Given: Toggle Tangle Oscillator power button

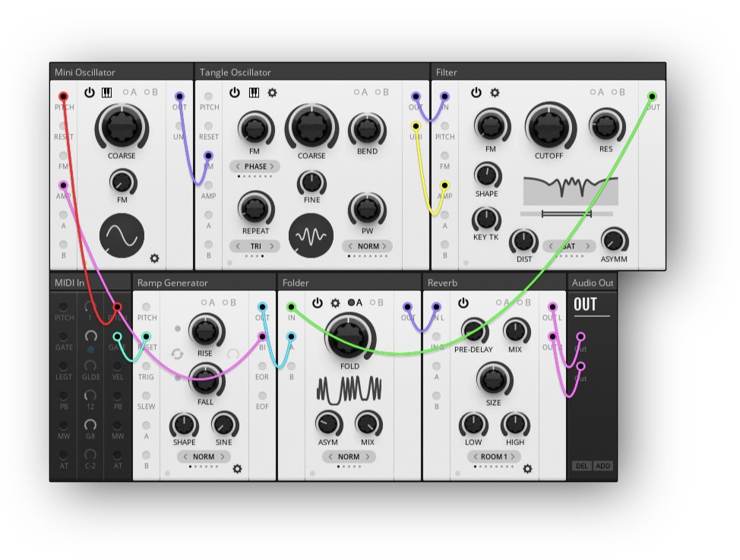Looking at the screenshot, I should 235,93.
